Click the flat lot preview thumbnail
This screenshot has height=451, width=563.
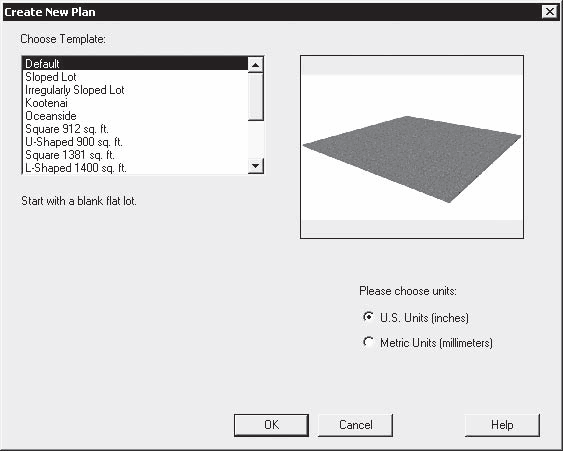[412, 147]
